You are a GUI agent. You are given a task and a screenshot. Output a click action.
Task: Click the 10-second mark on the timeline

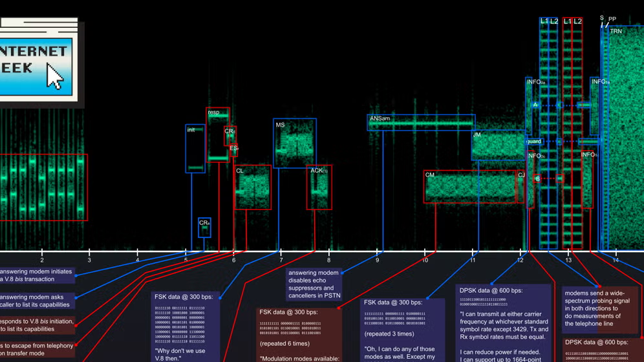(425, 260)
